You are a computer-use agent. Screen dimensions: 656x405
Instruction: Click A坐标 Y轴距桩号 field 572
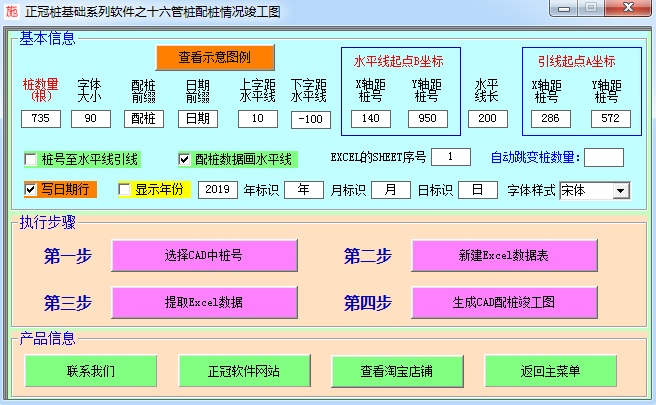coord(611,119)
